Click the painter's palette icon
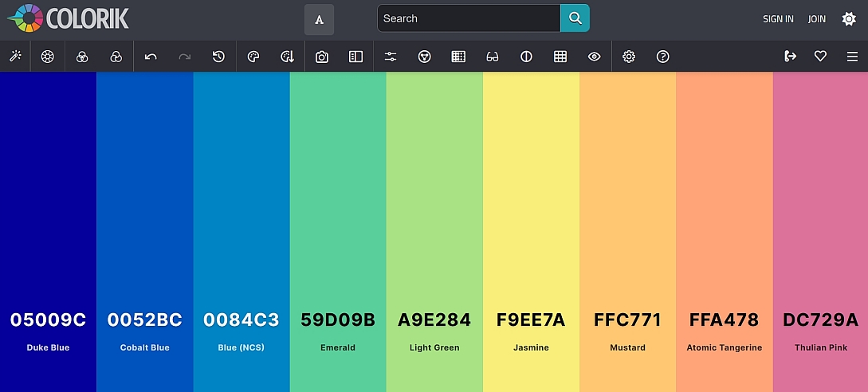Image resolution: width=868 pixels, height=392 pixels. (253, 57)
